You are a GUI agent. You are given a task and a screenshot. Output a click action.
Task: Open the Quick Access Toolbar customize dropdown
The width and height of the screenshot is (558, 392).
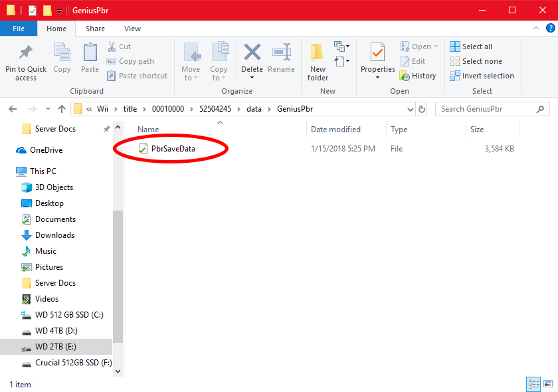click(60, 11)
